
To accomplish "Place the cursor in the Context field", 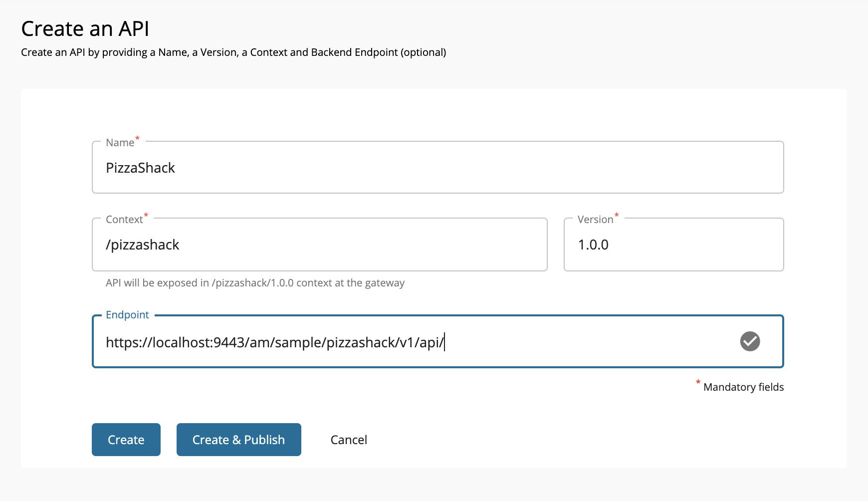I will [x=319, y=245].
